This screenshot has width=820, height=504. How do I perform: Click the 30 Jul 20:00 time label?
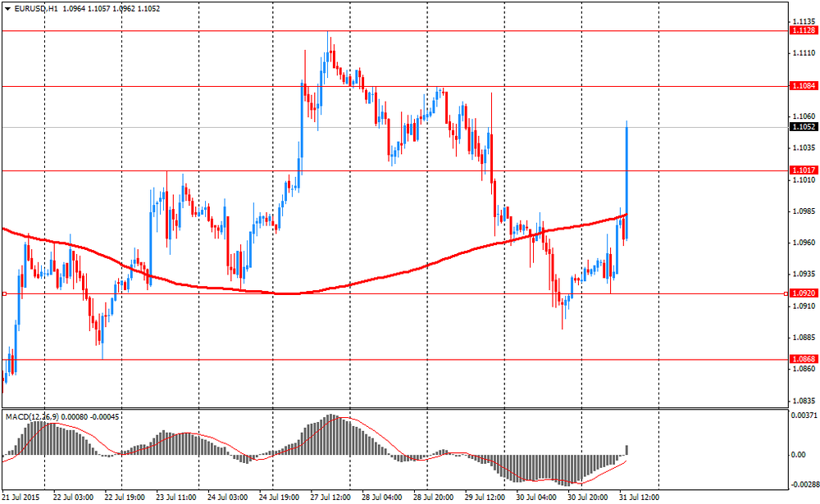tap(587, 497)
